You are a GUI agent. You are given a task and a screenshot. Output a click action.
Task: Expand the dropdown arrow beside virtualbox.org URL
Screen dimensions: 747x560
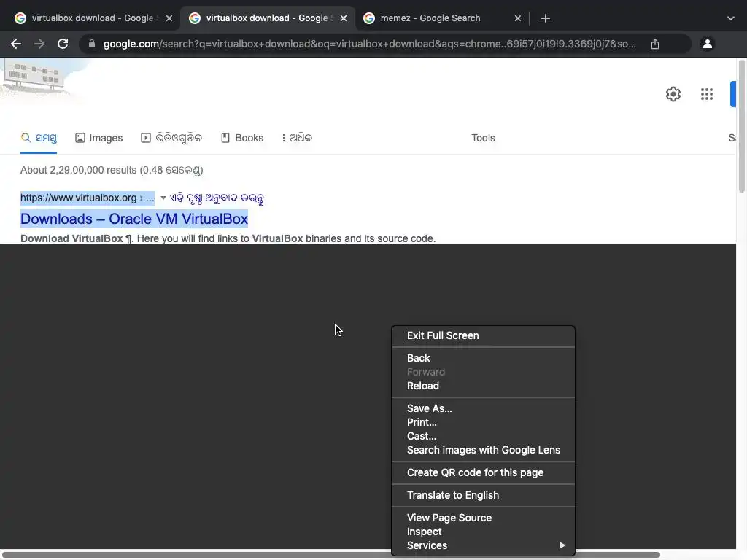(x=163, y=198)
